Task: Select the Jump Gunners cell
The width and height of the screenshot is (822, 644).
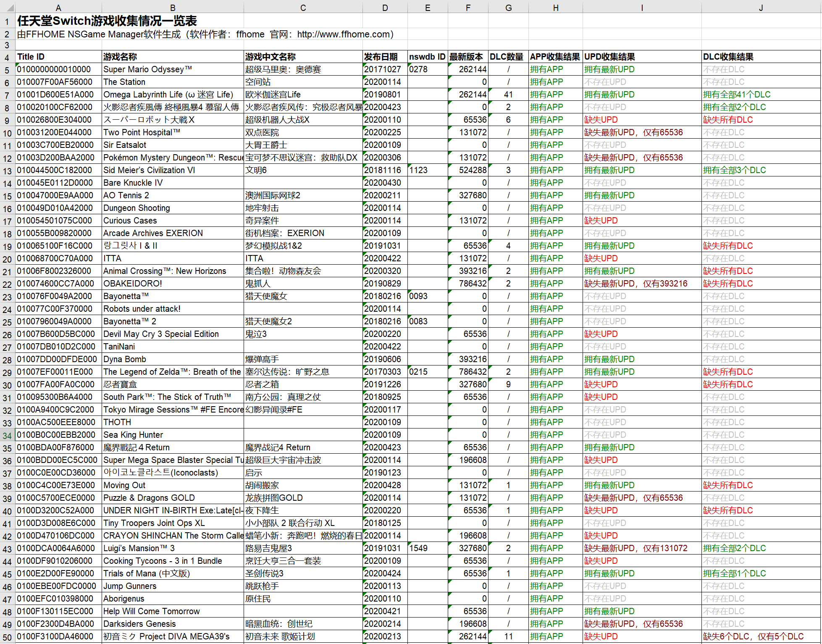Action: 173,586
